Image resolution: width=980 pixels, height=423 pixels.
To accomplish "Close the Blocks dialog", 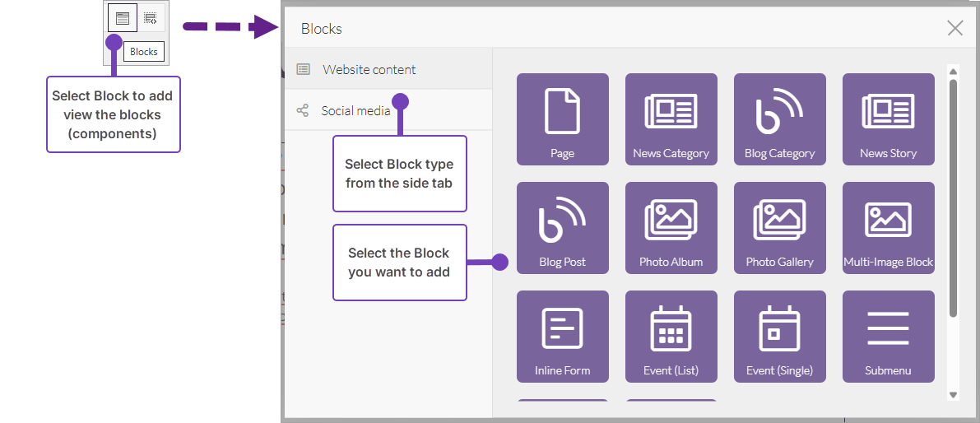I will point(954,28).
